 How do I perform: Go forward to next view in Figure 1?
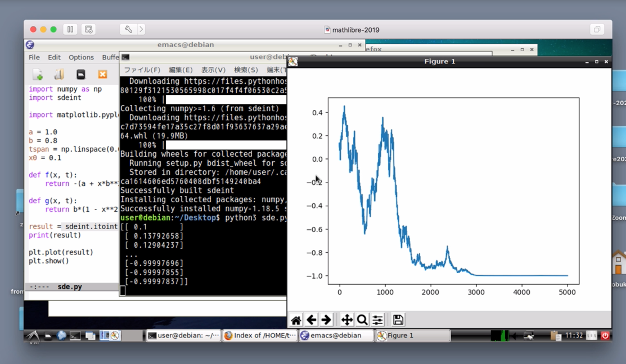pyautogui.click(x=326, y=320)
